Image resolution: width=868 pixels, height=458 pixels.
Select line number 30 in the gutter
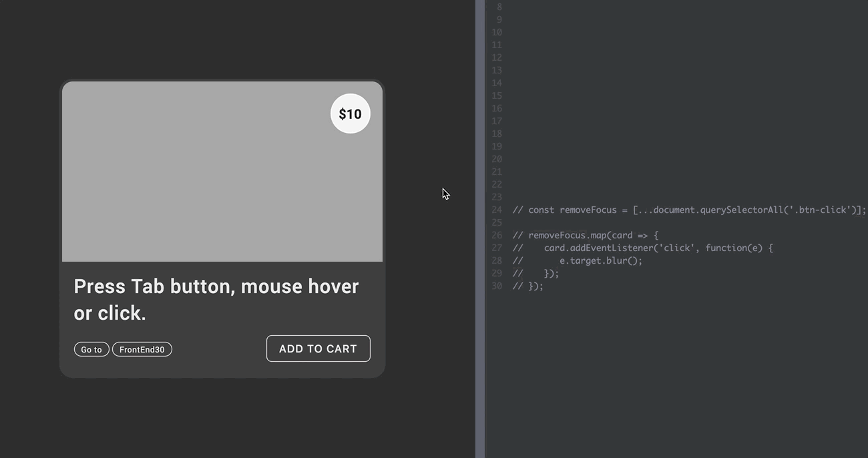[x=496, y=286]
